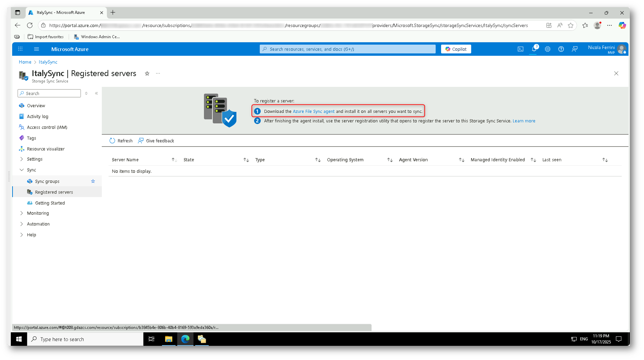Screen dimensions: 644x360
Task: Open Activity log from the left menu
Action: (x=38, y=117)
